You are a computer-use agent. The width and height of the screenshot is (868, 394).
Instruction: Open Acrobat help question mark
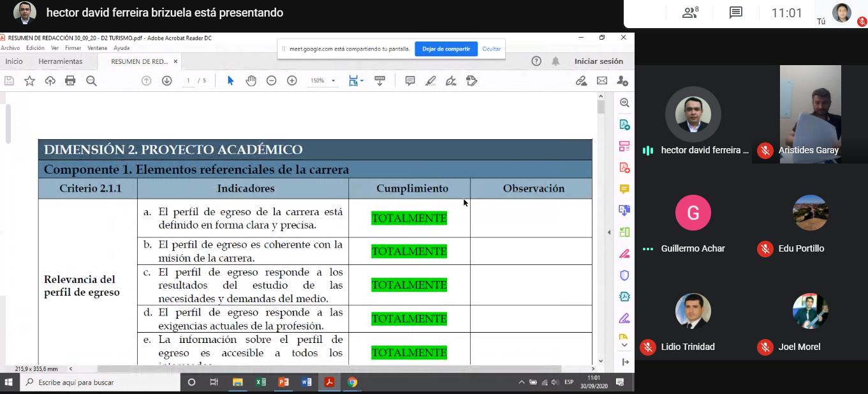[x=536, y=61]
